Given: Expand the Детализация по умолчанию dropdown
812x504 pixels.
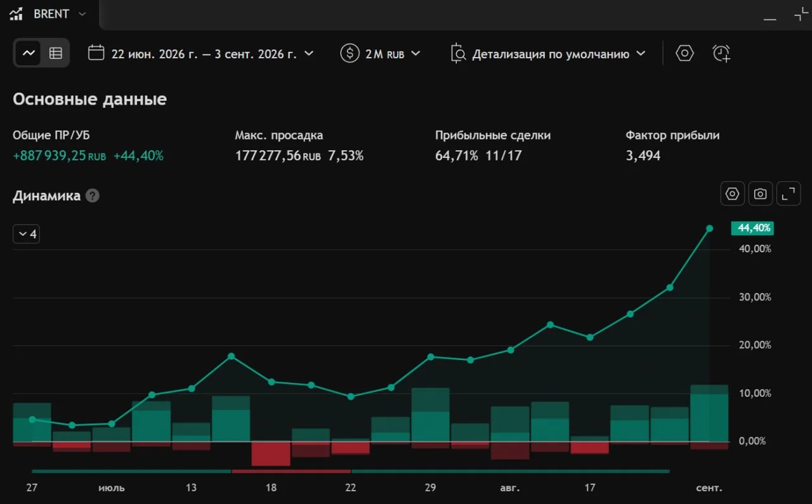Looking at the screenshot, I should [x=558, y=54].
